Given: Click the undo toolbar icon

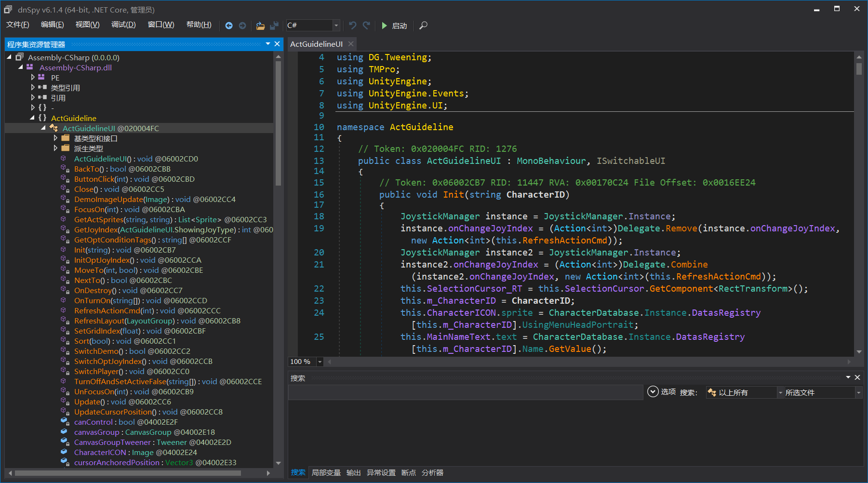Looking at the screenshot, I should click(353, 26).
